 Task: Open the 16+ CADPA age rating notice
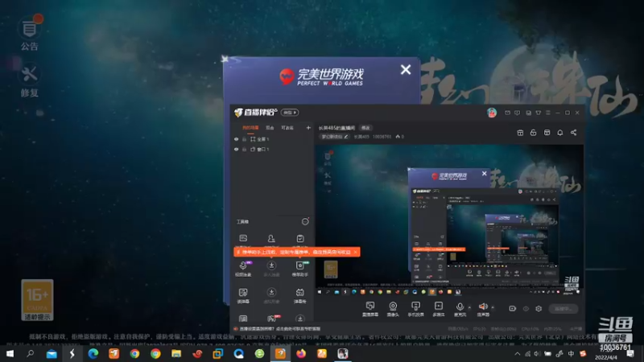click(37, 300)
